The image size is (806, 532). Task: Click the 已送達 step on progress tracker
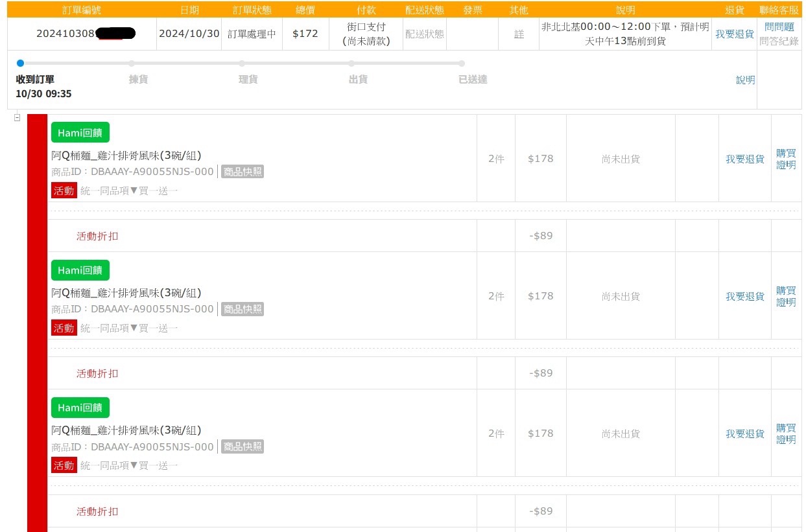(473, 80)
